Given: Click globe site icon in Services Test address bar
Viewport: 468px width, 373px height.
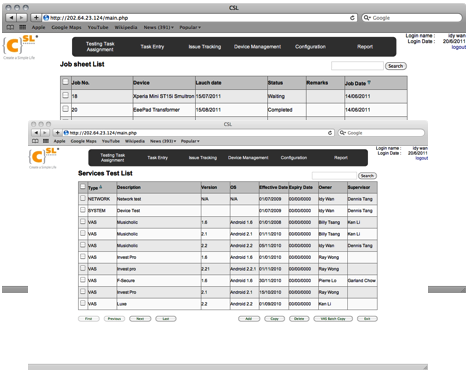Looking at the screenshot, I should (x=66, y=133).
